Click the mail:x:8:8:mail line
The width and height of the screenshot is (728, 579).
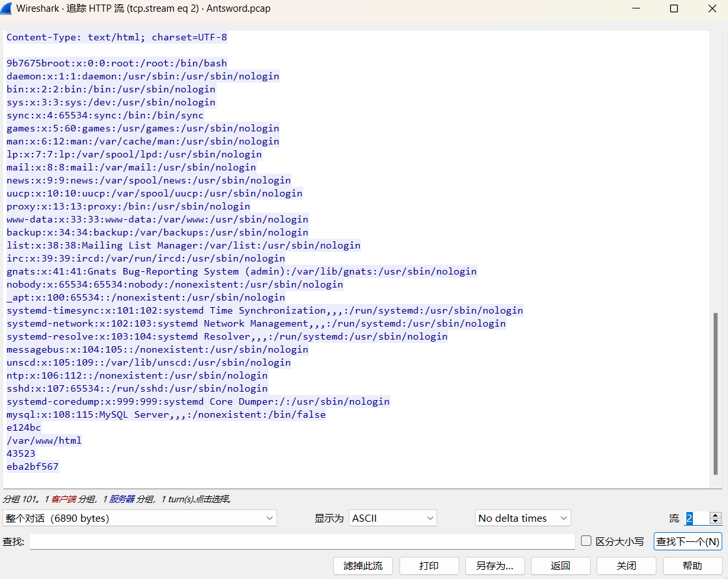[131, 167]
